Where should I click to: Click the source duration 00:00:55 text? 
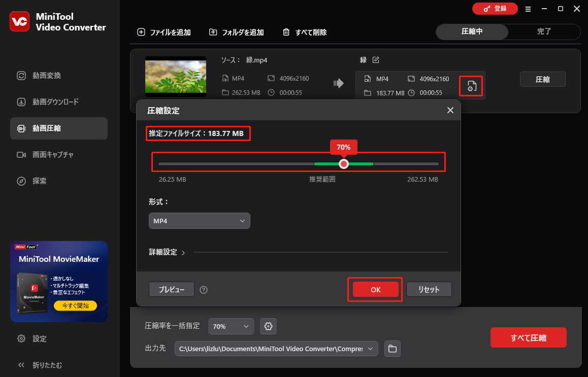pyautogui.click(x=290, y=92)
